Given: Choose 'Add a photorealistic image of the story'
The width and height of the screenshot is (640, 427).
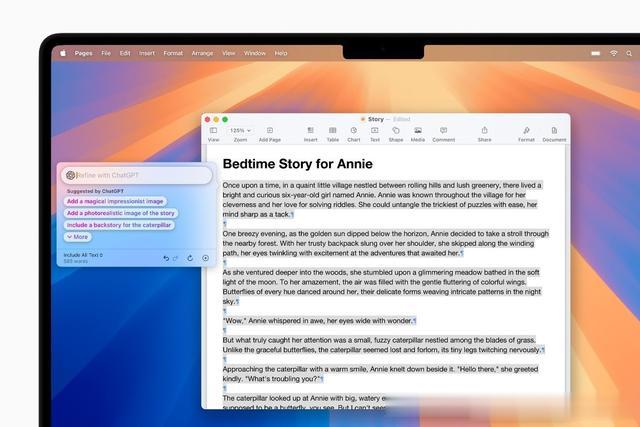Looking at the screenshot, I should click(x=121, y=213).
